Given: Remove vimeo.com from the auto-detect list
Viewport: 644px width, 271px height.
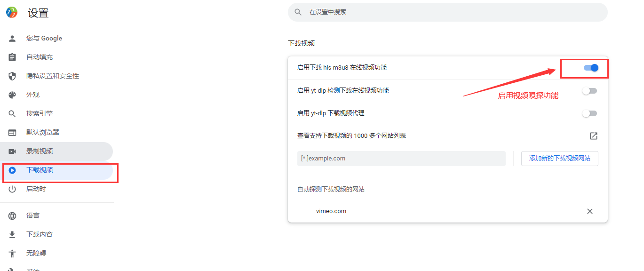Looking at the screenshot, I should tap(589, 211).
